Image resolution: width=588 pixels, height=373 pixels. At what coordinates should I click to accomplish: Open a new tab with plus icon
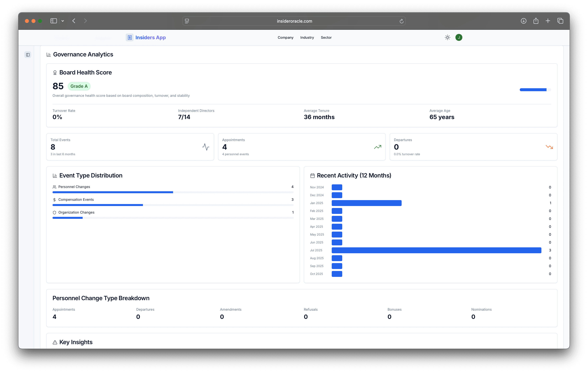coord(548,21)
